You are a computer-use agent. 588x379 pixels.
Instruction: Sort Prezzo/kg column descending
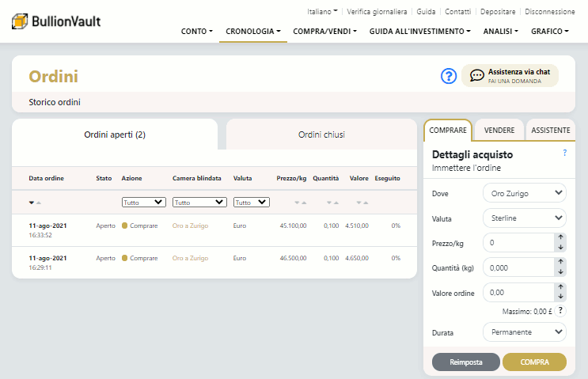[x=297, y=203]
